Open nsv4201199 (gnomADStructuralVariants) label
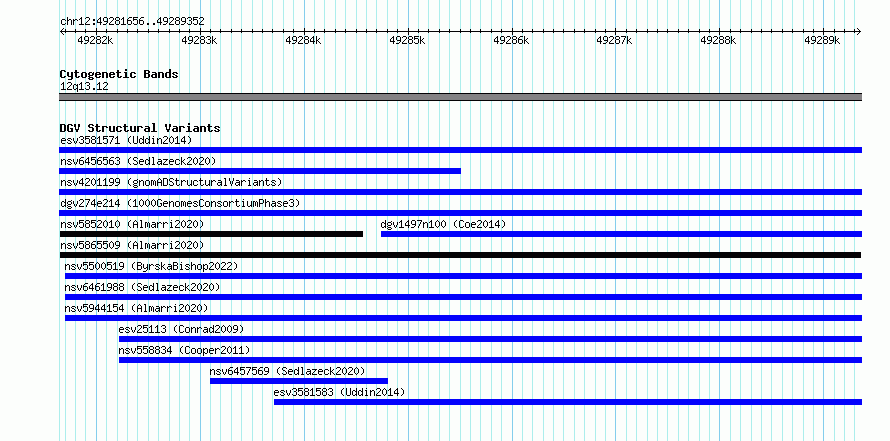 point(171,182)
